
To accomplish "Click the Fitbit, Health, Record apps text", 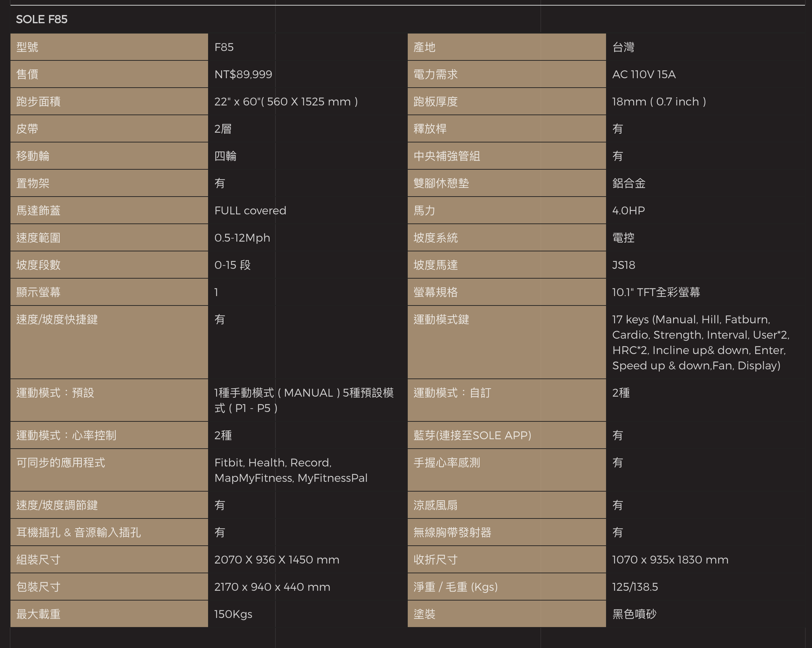I will [290, 470].
